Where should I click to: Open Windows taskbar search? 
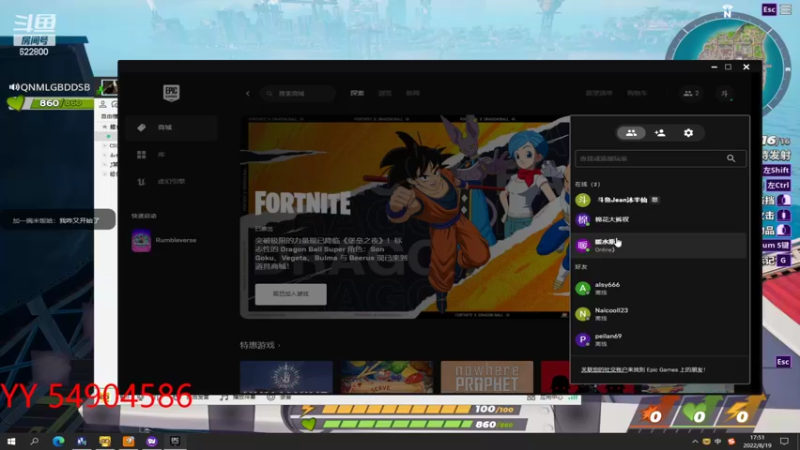35,441
